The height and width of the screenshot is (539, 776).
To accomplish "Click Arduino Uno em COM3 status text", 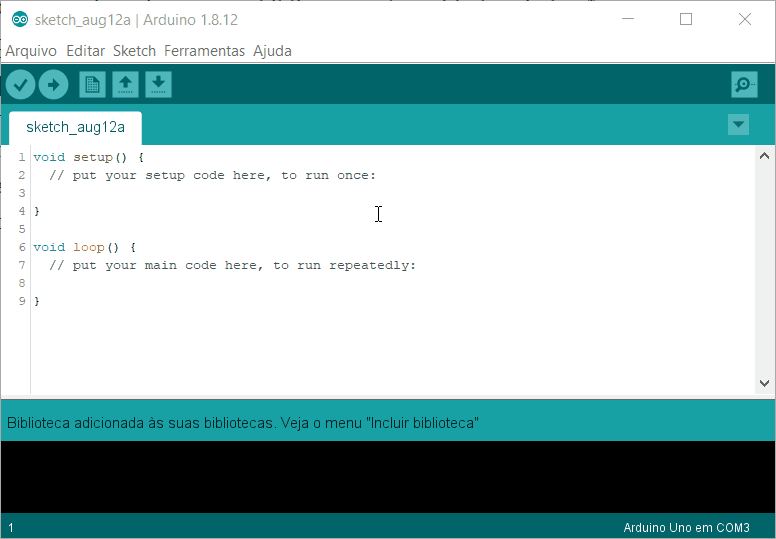I will coord(686,528).
